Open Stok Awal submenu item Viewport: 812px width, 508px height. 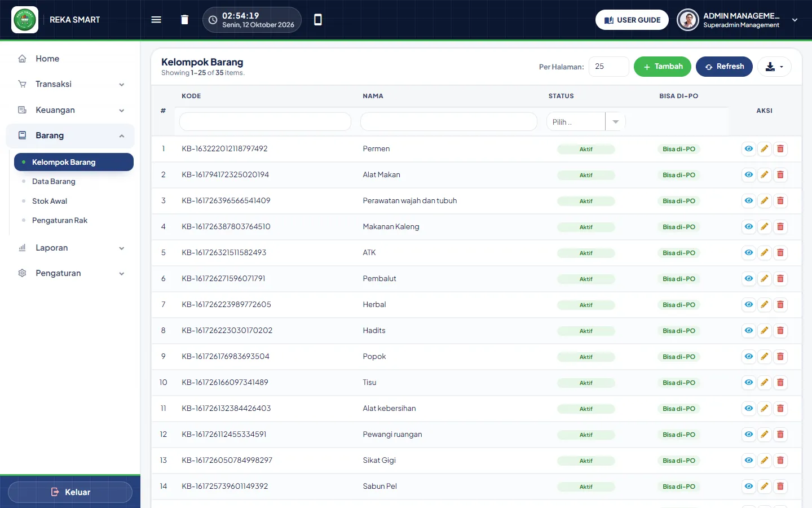[x=74, y=201]
